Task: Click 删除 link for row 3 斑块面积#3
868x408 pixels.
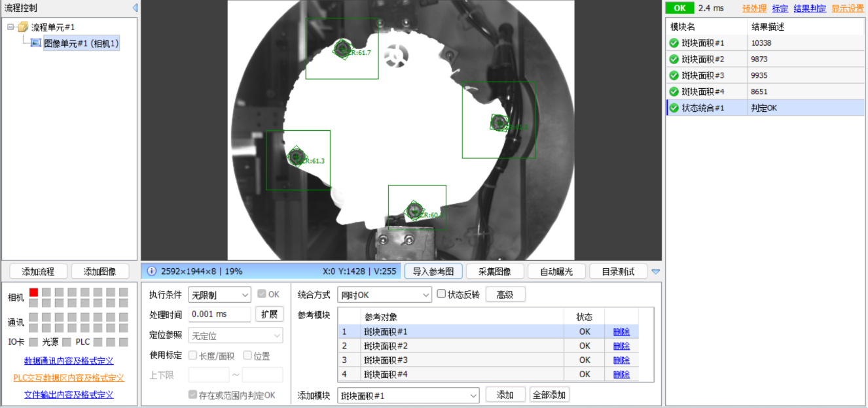Action: pos(621,360)
